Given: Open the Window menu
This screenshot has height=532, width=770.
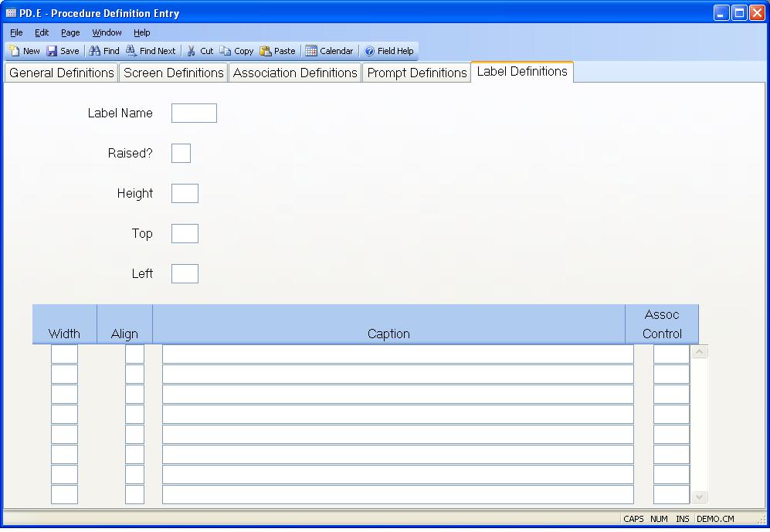Looking at the screenshot, I should [107, 32].
